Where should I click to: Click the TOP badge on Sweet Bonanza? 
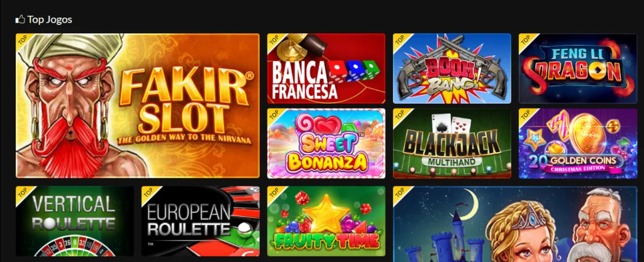[274, 116]
